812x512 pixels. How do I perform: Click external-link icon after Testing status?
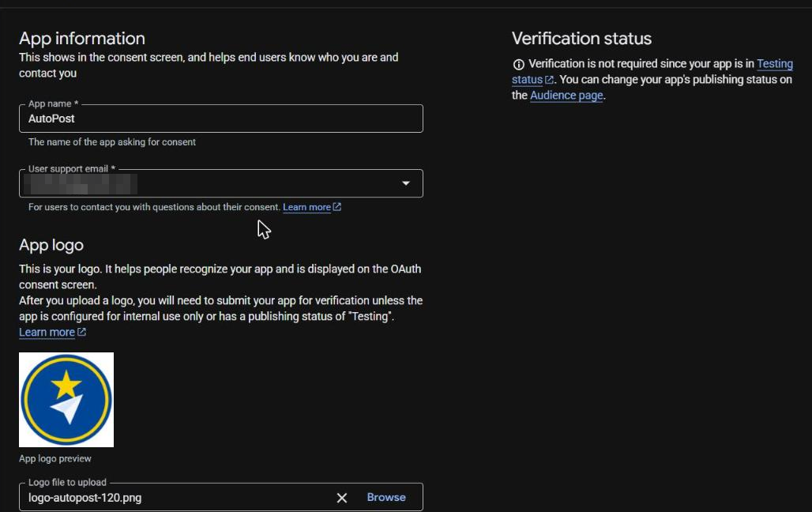point(549,80)
